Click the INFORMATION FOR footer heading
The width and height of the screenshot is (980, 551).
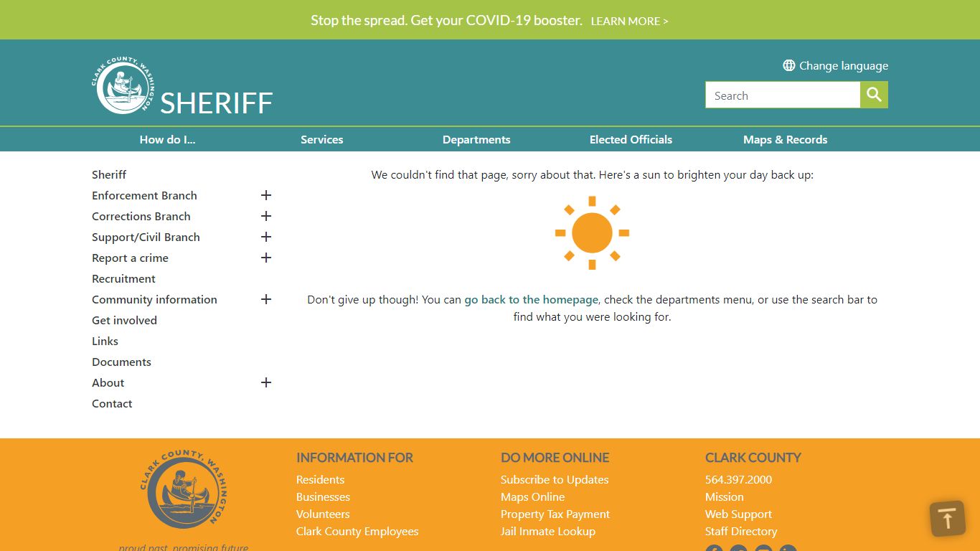pos(354,457)
